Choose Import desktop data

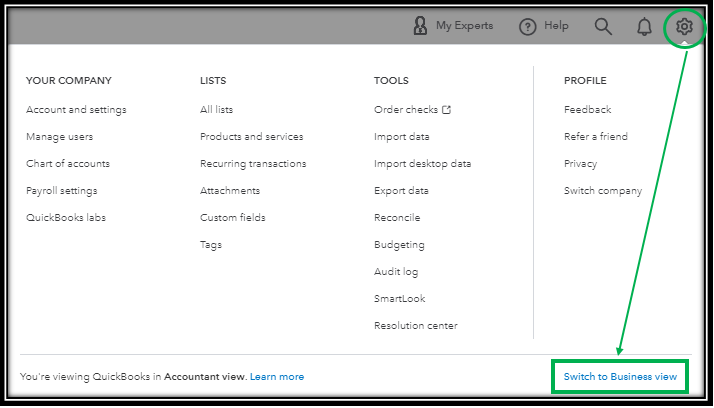coord(423,163)
